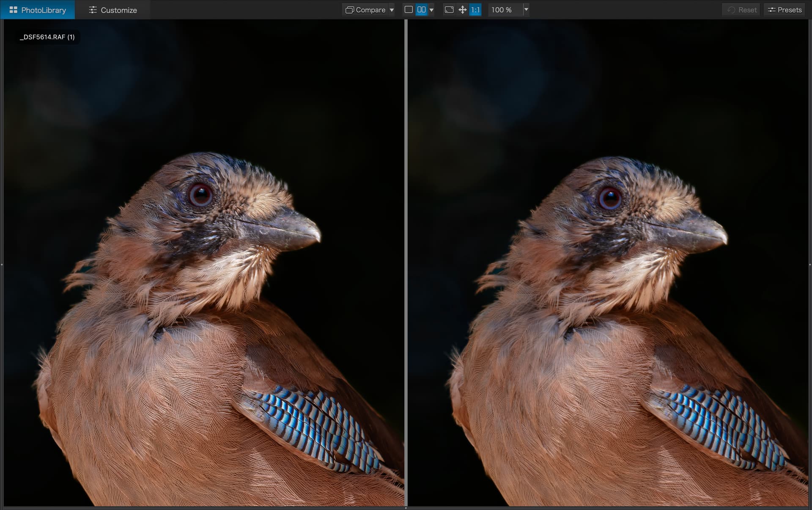Expand the Compare mode dropdown arrow
812x510 pixels.
coord(392,10)
